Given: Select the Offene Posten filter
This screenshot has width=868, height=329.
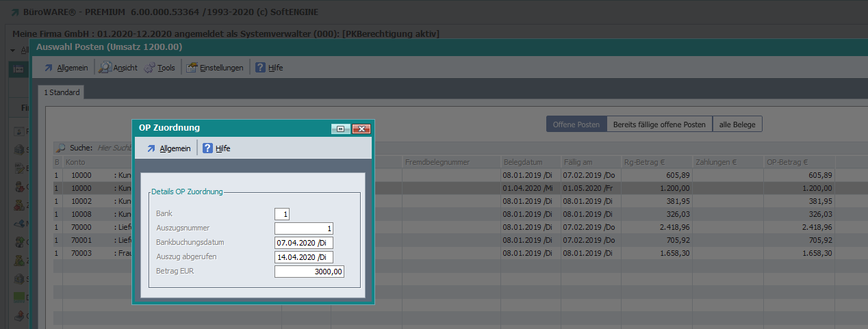Looking at the screenshot, I should tap(576, 124).
